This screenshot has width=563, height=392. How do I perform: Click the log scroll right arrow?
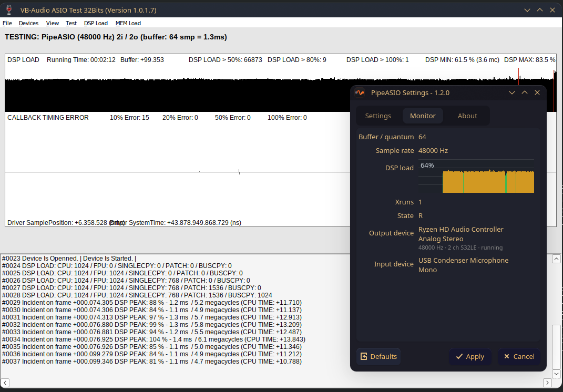pos(547,383)
